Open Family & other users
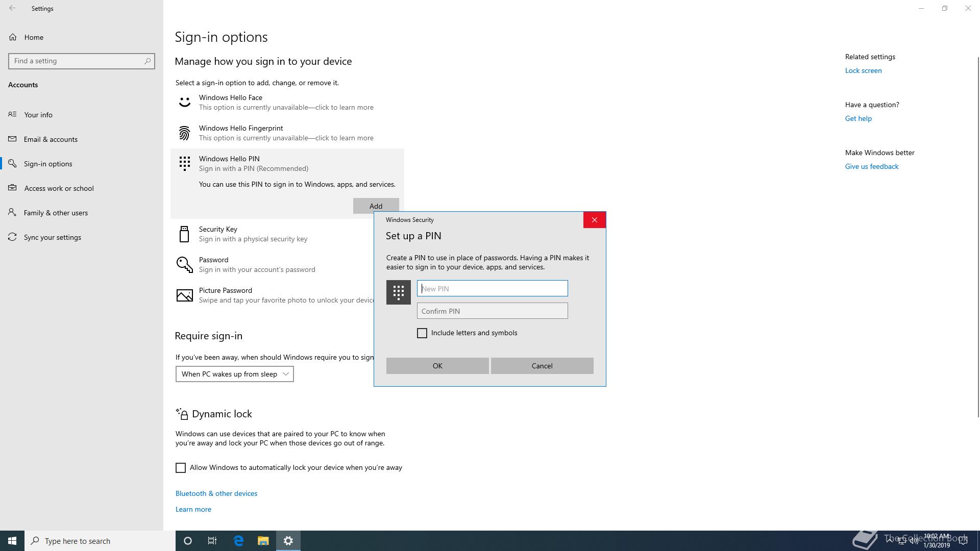 [x=82, y=213]
